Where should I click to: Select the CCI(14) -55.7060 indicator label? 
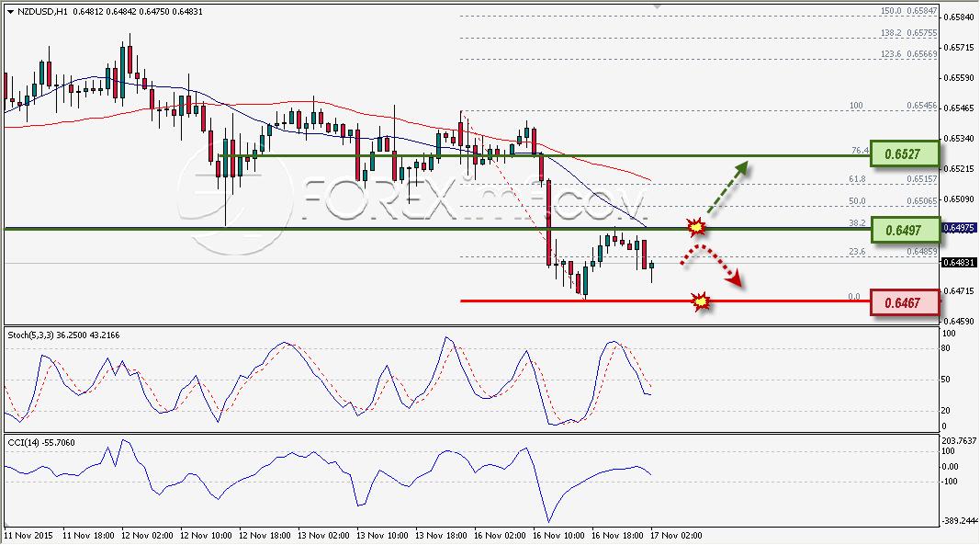tap(41, 443)
